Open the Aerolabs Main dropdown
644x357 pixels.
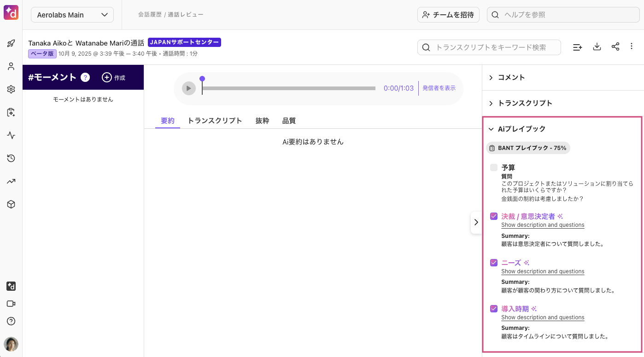(x=72, y=15)
